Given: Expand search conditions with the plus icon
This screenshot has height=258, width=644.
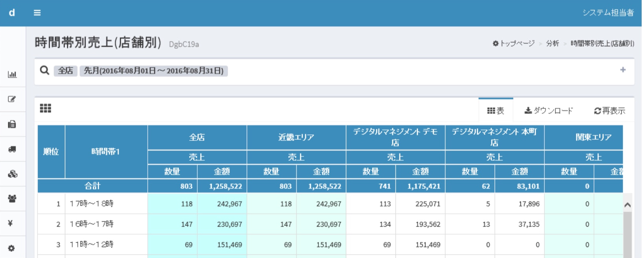Looking at the screenshot, I should pyautogui.click(x=623, y=70).
